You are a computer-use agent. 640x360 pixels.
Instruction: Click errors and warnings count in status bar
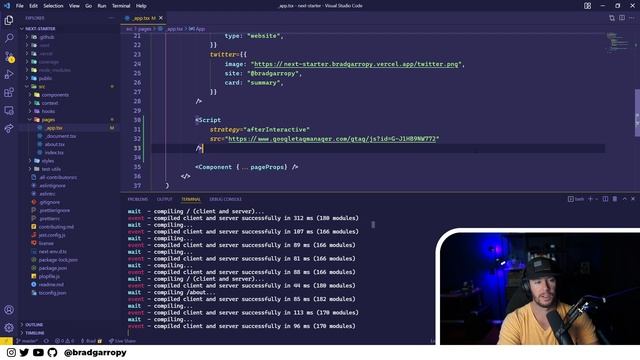(64, 341)
